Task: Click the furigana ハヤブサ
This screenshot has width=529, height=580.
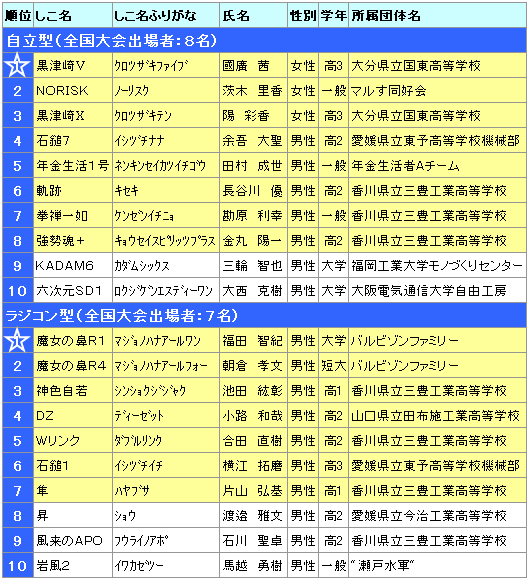Action: tap(132, 490)
